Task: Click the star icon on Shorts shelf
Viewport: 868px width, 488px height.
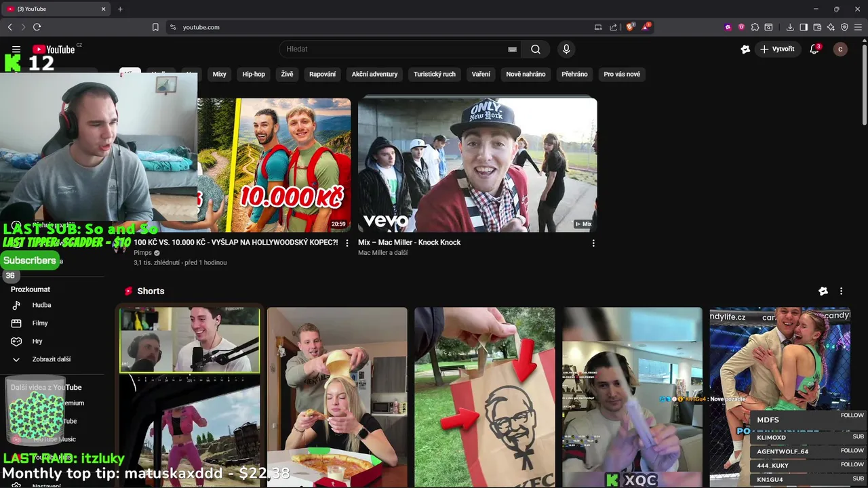Action: point(823,291)
